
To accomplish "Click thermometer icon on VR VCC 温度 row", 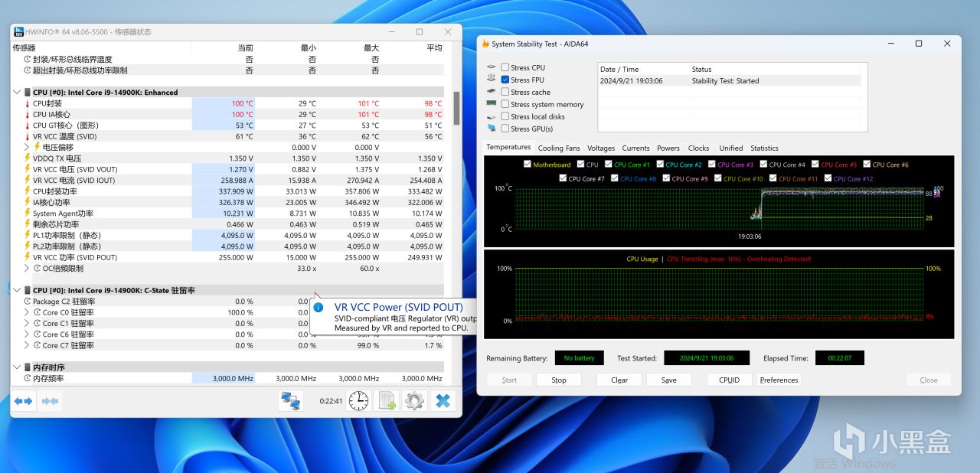I will pos(28,136).
